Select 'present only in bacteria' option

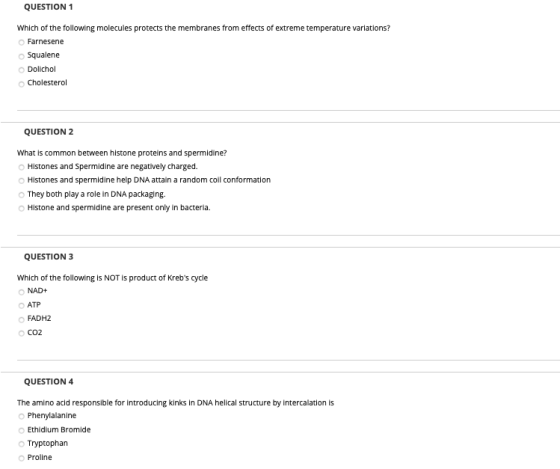[x=21, y=208]
